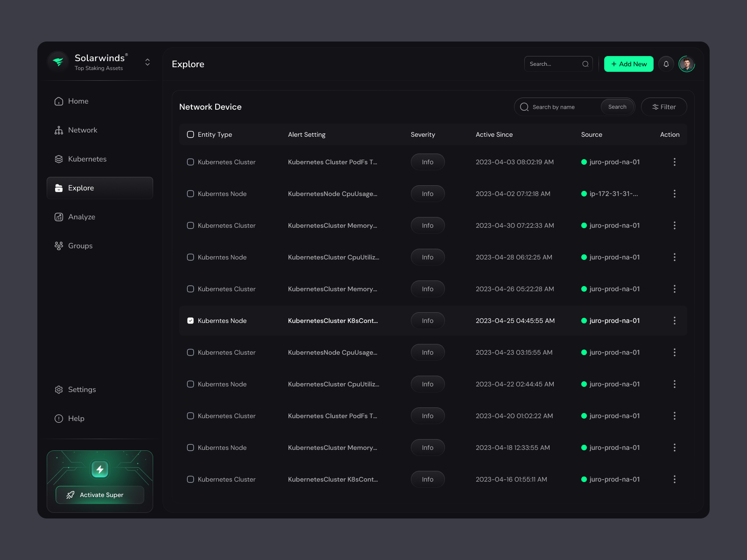Open Settings from the sidebar

tap(100, 390)
